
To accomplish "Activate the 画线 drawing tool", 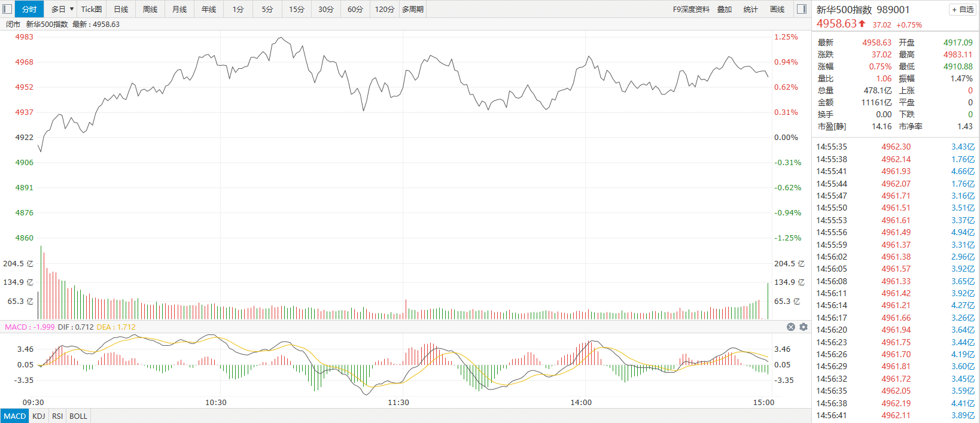I will pos(777,9).
